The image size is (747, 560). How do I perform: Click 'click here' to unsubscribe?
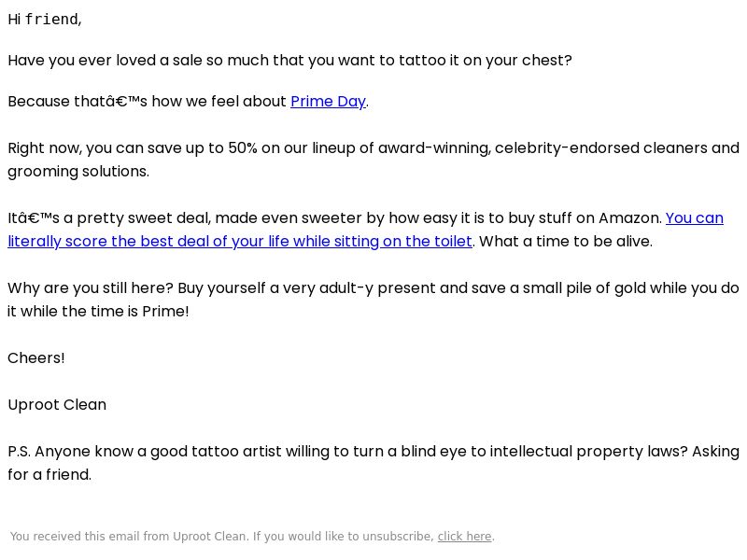464,536
